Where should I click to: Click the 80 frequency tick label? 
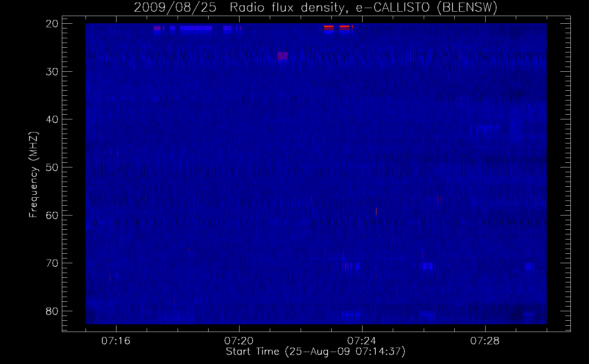click(x=52, y=311)
